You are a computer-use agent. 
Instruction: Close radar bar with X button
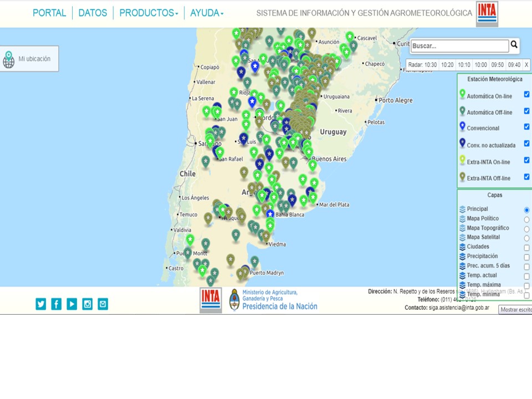[526, 65]
